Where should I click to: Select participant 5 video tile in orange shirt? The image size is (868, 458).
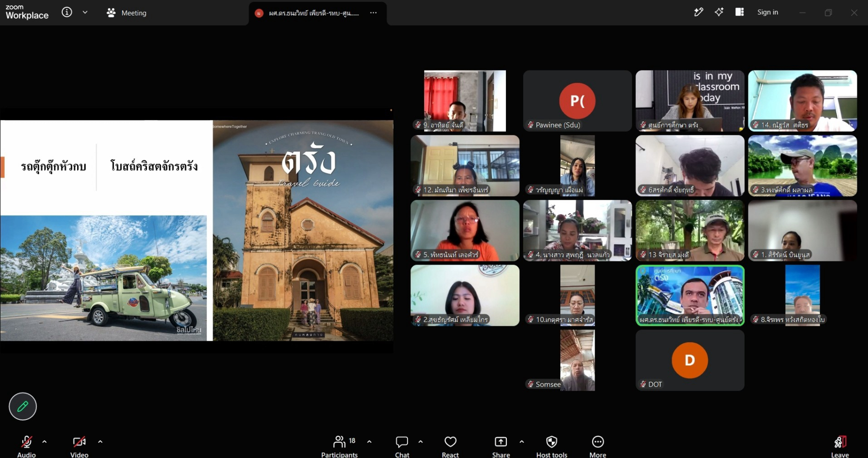[x=465, y=230]
